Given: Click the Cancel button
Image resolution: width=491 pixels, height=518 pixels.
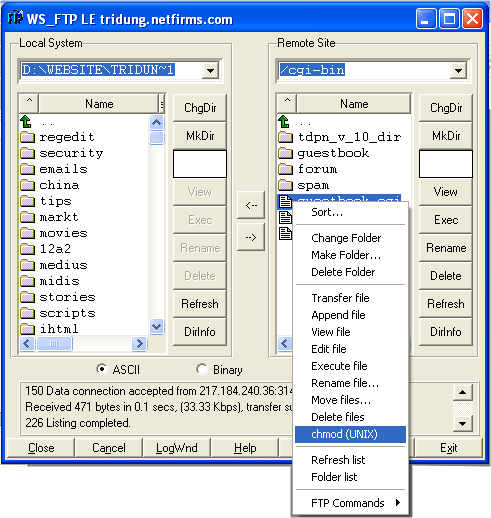Looking at the screenshot, I should [109, 448].
